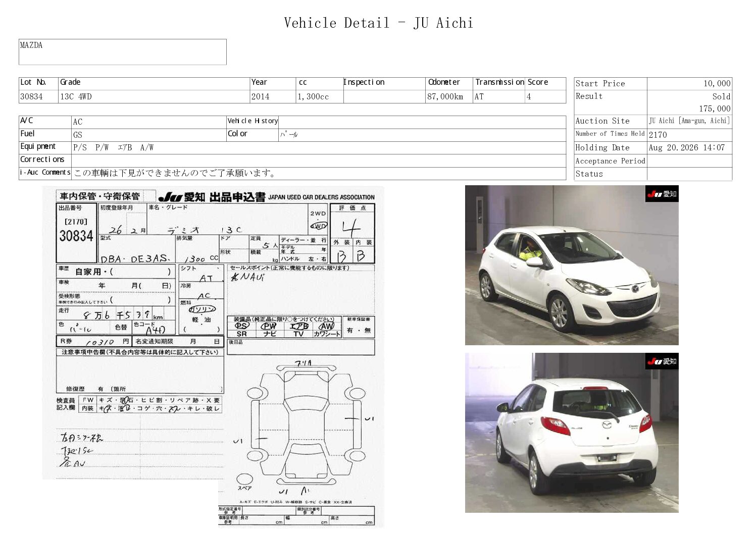
Task: Click 'JU Aichi [Ama-gun, Aichi]' site value
Action: click(689, 121)
